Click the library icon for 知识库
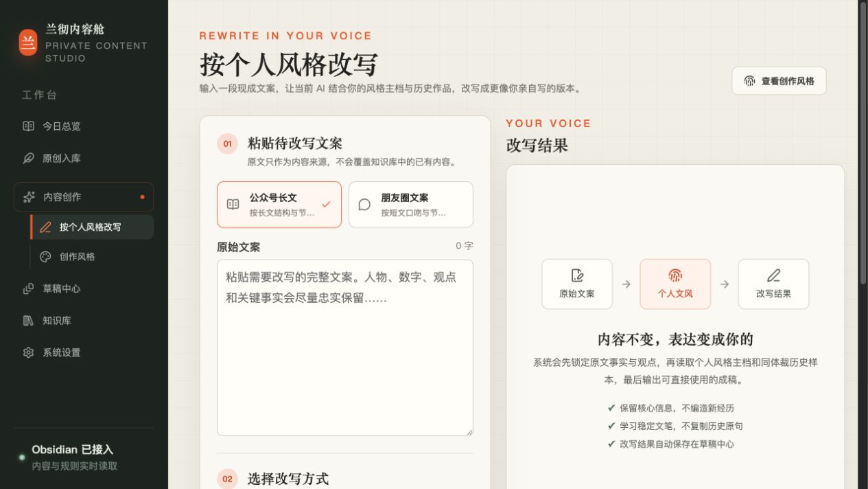Image resolution: width=868 pixels, height=489 pixels. [x=28, y=321]
